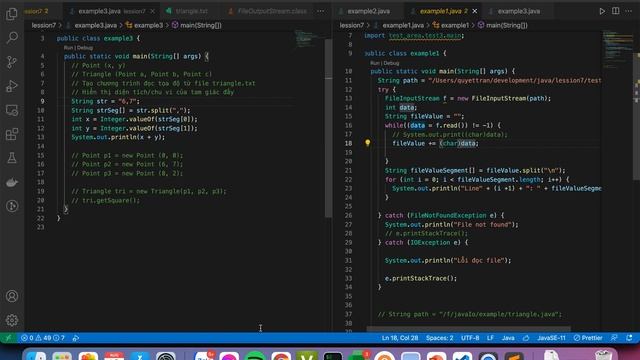Click the minimap of left editor

click(309, 39)
